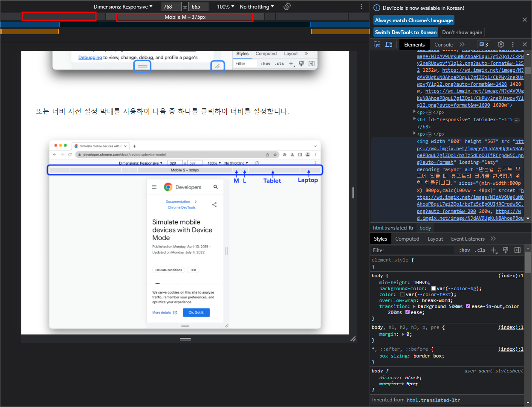Click the corner viewport resize handle
Image resolution: width=532 pixels, height=407 pixels.
point(353,339)
